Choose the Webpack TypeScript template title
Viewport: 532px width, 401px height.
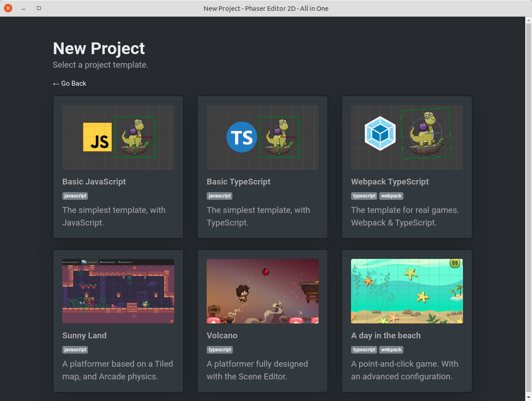pos(390,182)
